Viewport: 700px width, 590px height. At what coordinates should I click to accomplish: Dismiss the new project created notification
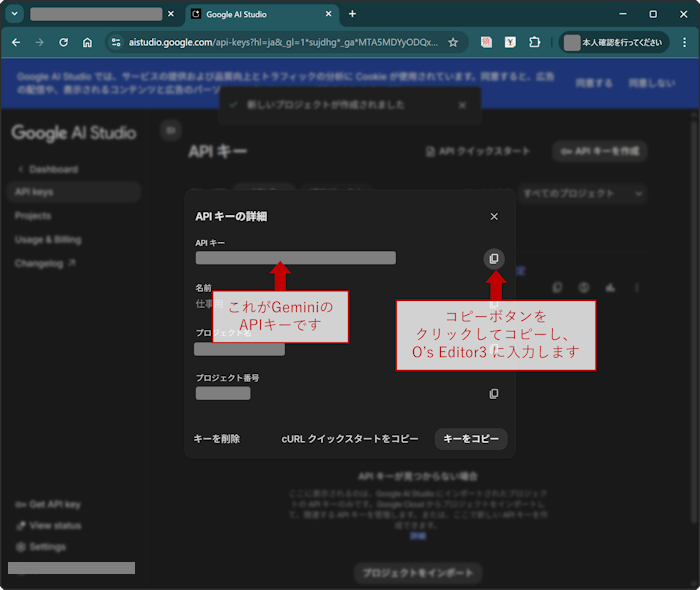(462, 105)
